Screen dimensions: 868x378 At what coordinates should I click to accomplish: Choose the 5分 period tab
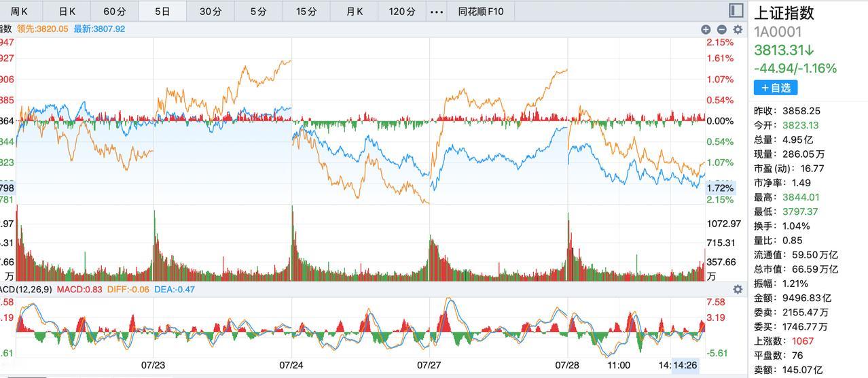(258, 12)
